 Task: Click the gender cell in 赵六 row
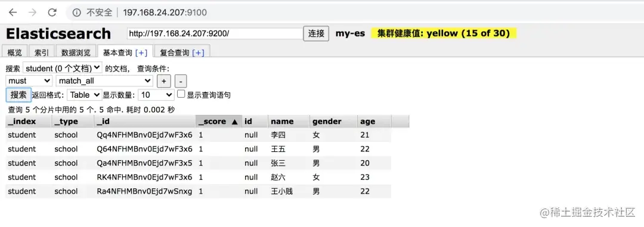(333, 177)
